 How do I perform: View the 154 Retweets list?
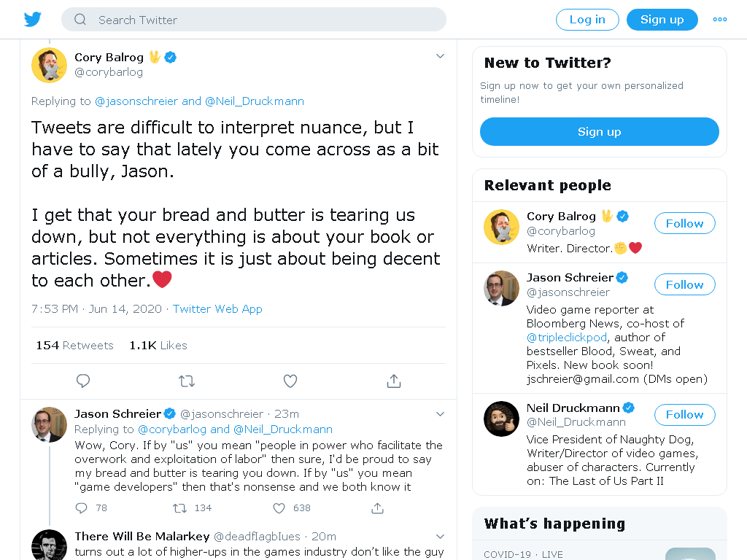pyautogui.click(x=75, y=345)
